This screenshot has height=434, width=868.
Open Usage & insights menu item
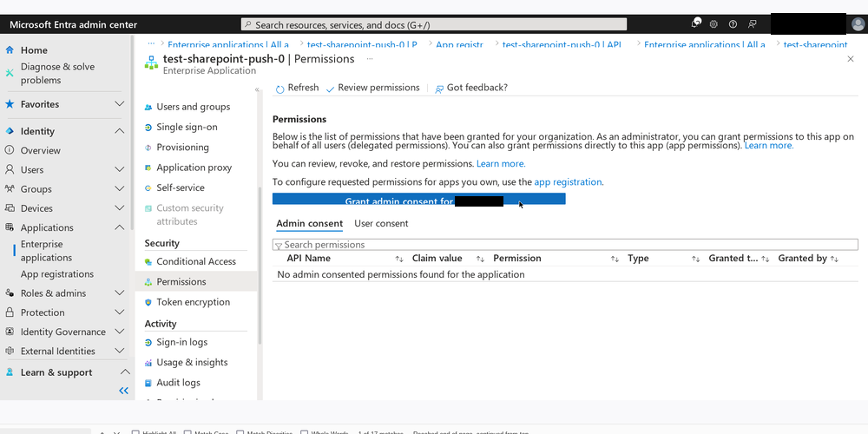[192, 363]
